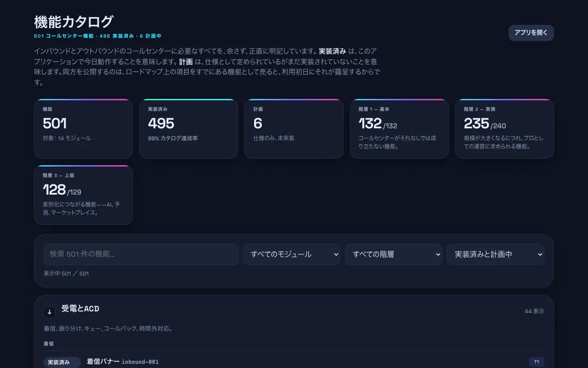Select the 機能 501 stat card

tap(83, 129)
